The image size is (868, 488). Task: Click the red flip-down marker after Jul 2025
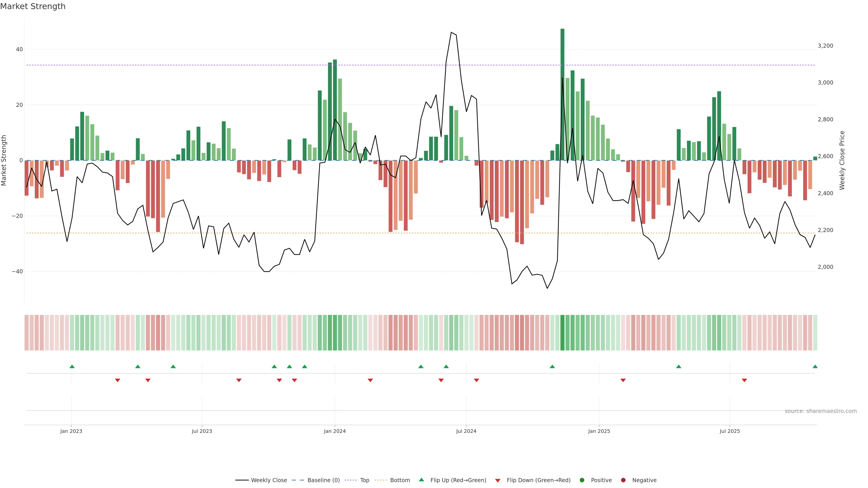coord(744,380)
